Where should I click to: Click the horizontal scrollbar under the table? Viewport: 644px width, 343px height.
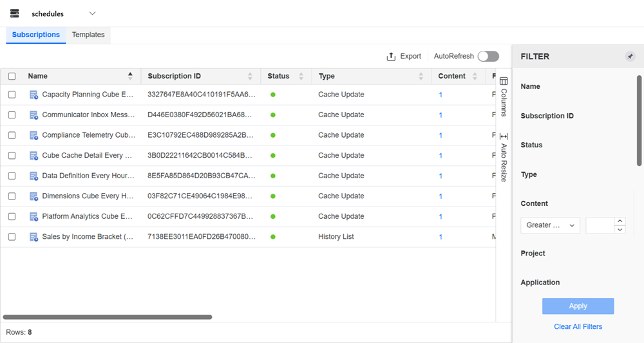(x=108, y=317)
